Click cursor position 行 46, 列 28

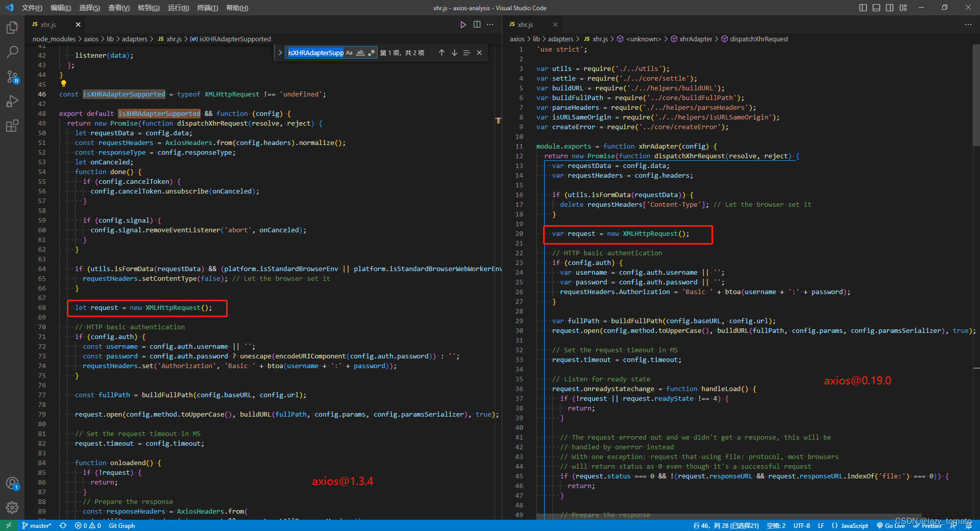(x=726, y=525)
